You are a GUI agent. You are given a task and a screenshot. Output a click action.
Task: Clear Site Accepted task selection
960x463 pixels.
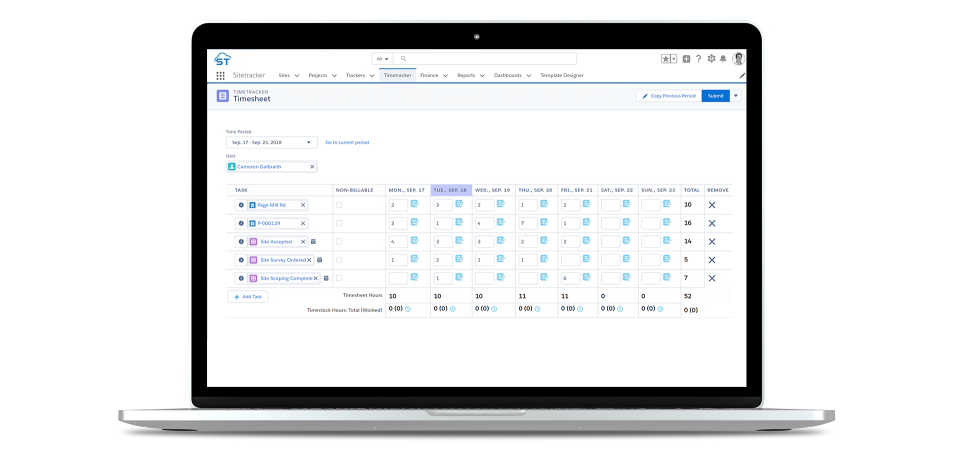(x=302, y=242)
